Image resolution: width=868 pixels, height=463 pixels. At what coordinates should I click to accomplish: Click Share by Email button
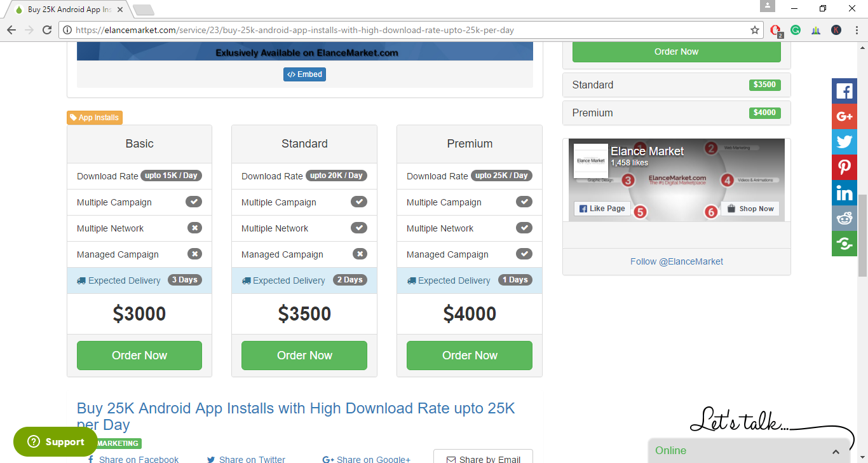[483, 458]
